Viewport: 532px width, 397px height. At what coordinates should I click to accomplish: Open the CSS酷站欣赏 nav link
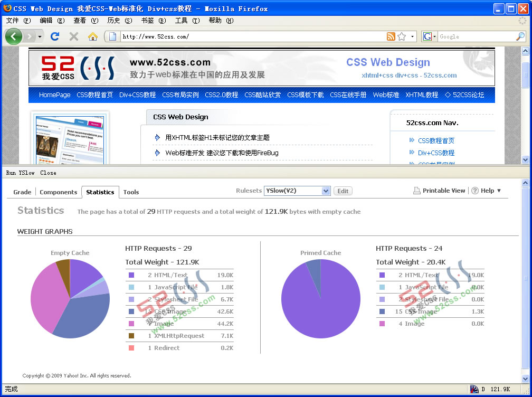263,95
